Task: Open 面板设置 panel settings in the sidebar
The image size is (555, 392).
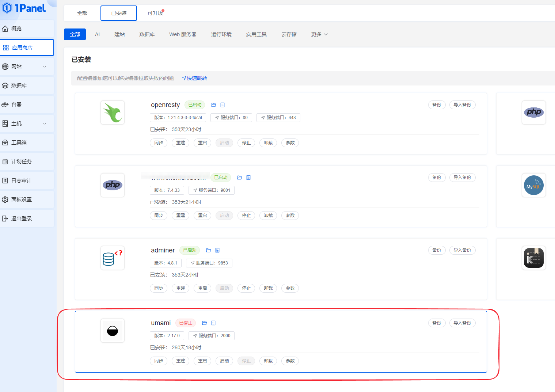Action: pyautogui.click(x=27, y=199)
